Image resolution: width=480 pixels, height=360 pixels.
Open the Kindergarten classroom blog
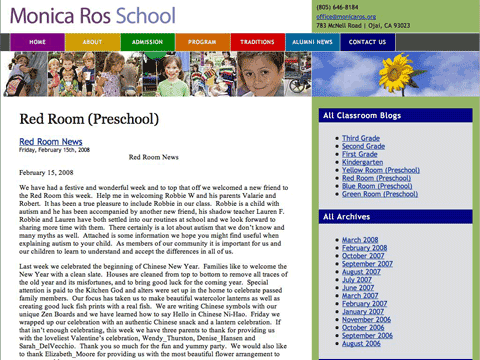362,162
